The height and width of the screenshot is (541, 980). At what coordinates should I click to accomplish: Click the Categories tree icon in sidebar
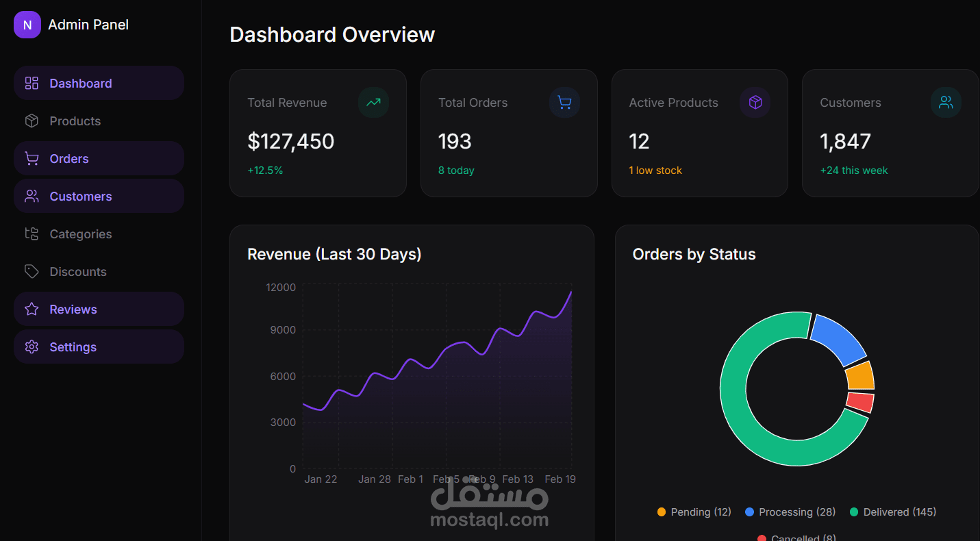pos(32,234)
